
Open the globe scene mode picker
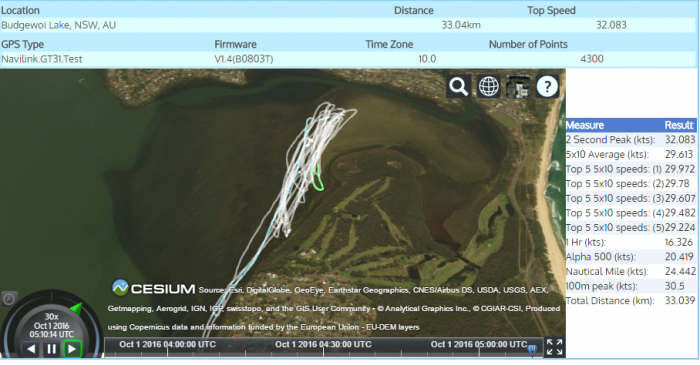pyautogui.click(x=488, y=86)
